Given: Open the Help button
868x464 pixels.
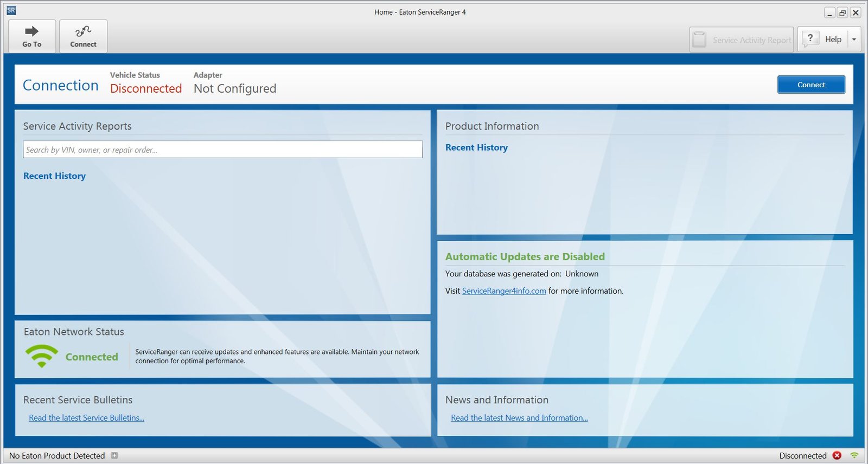Looking at the screenshot, I should point(822,39).
